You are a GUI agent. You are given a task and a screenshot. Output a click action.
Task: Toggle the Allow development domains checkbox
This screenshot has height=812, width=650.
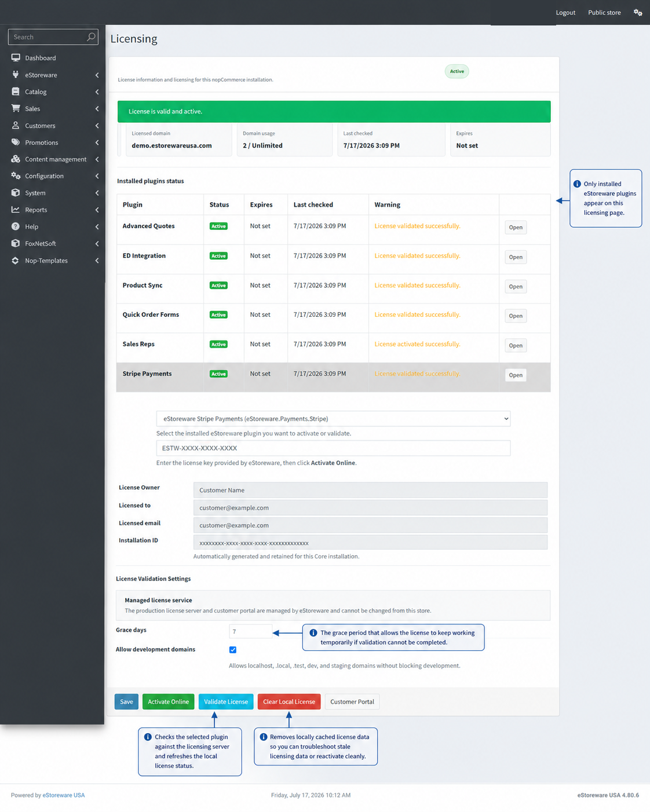pos(233,650)
